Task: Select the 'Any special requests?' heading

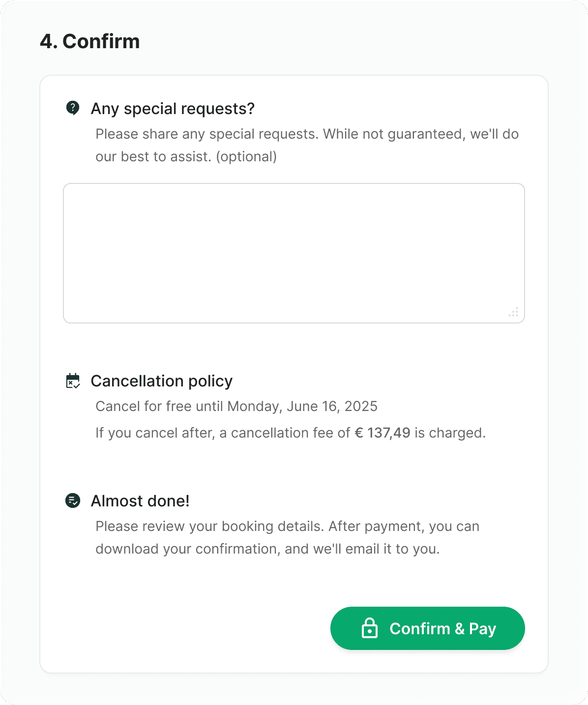Action: [x=173, y=109]
